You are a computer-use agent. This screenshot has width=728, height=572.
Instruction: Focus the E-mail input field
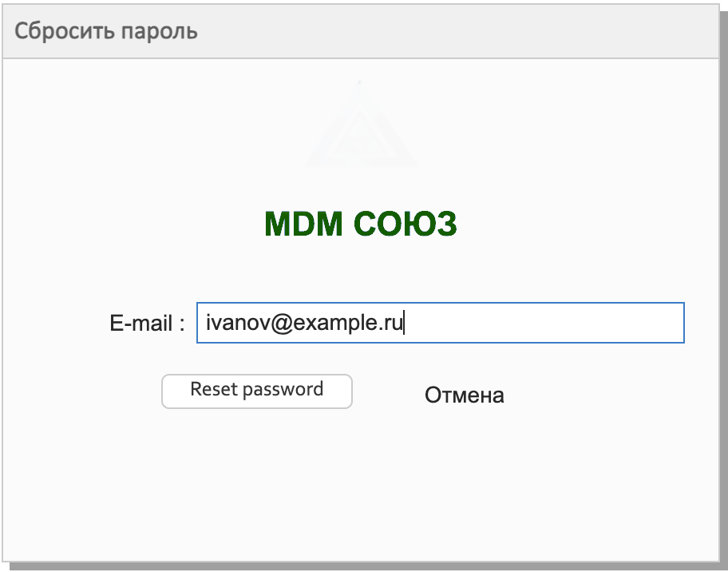(x=440, y=323)
